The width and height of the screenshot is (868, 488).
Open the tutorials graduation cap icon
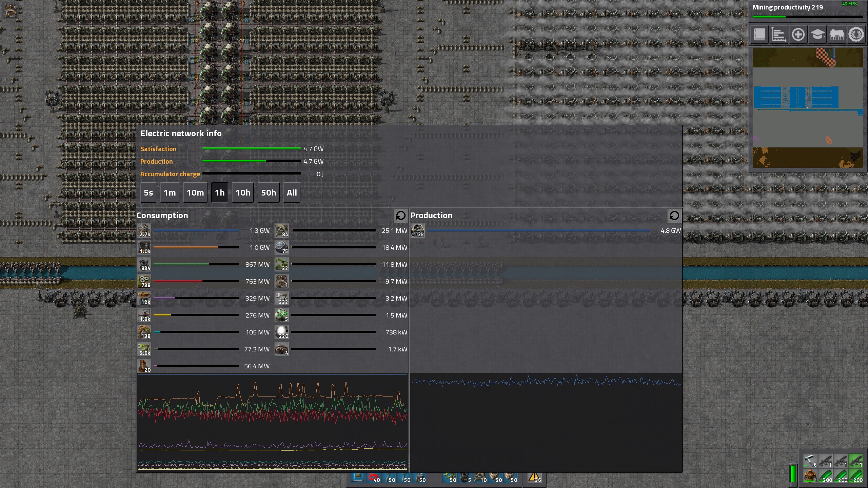pyautogui.click(x=817, y=35)
